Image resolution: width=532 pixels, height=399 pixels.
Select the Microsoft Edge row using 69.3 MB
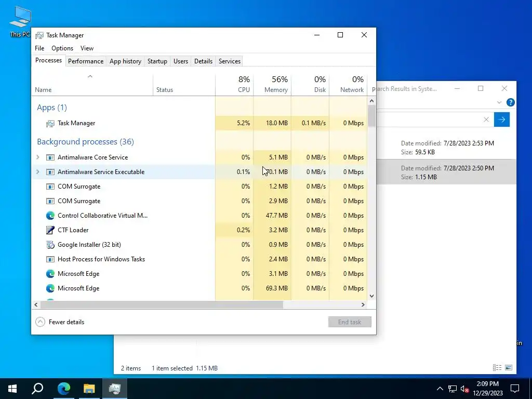(199, 288)
